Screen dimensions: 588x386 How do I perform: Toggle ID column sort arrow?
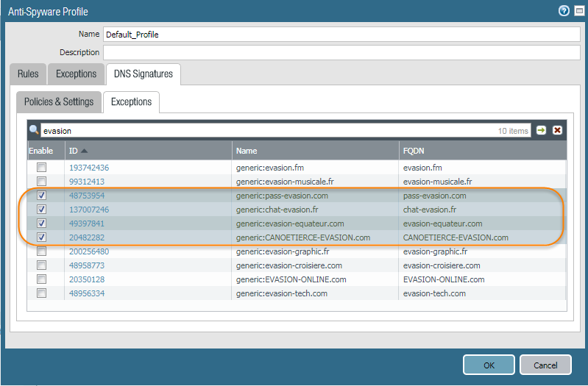(x=85, y=151)
